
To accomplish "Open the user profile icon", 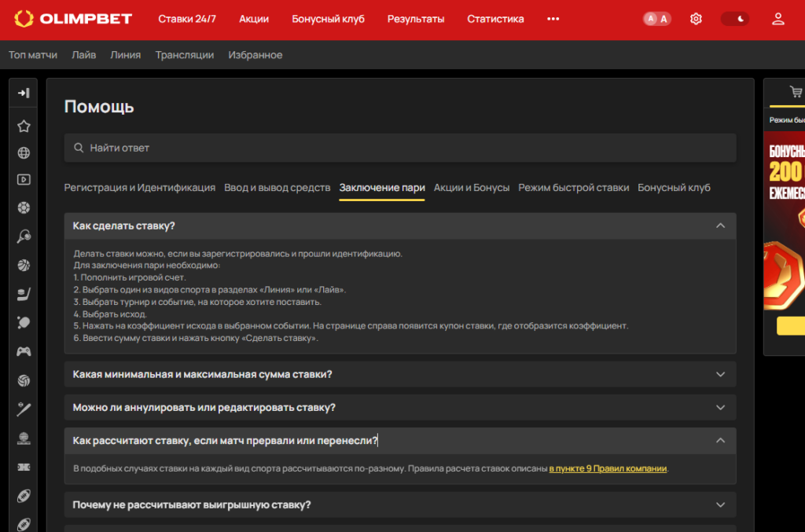I will tap(777, 19).
